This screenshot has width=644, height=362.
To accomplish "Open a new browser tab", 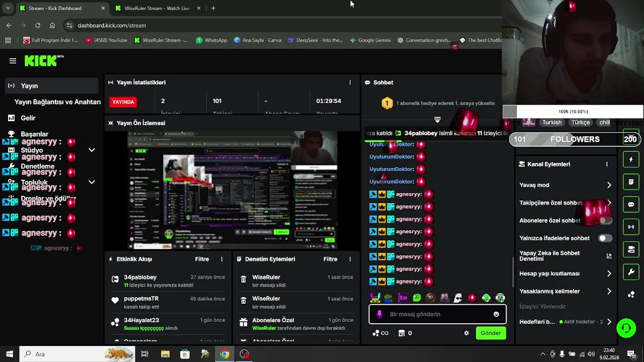I will click(213, 8).
